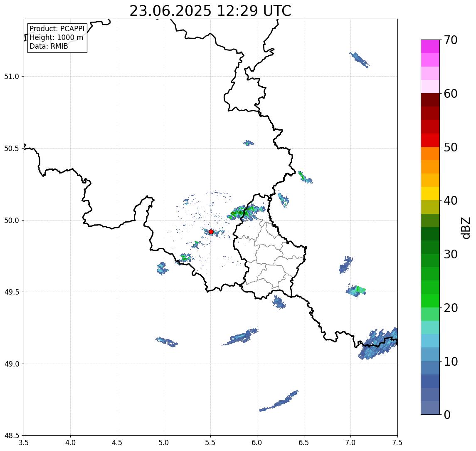Screen dimensions: 476x451
Task: Click the 'Product: PCAPPI' label
Action: [x=57, y=29]
